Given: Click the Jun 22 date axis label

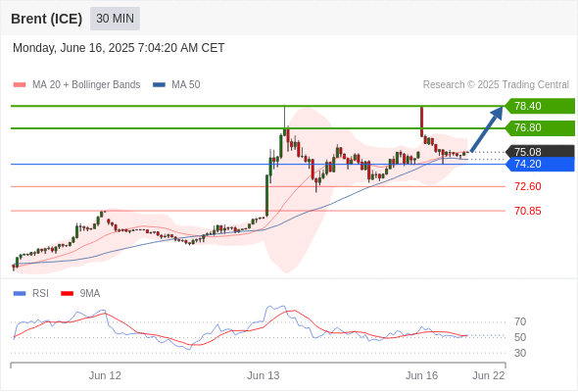Looking at the screenshot, I should [489, 375].
